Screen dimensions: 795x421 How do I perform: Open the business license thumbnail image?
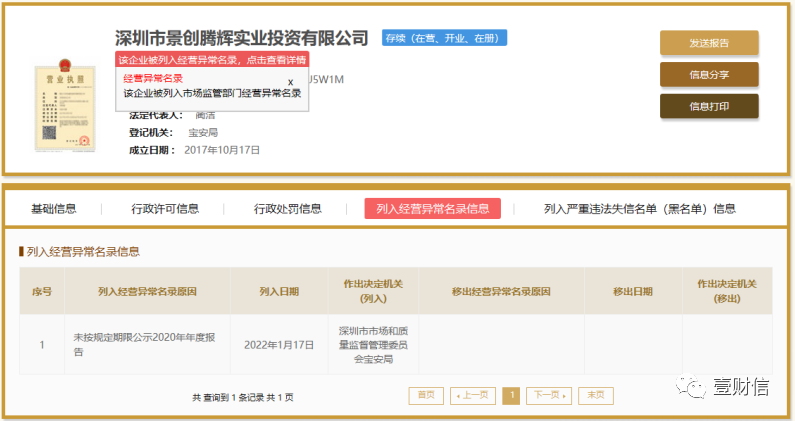coord(65,105)
